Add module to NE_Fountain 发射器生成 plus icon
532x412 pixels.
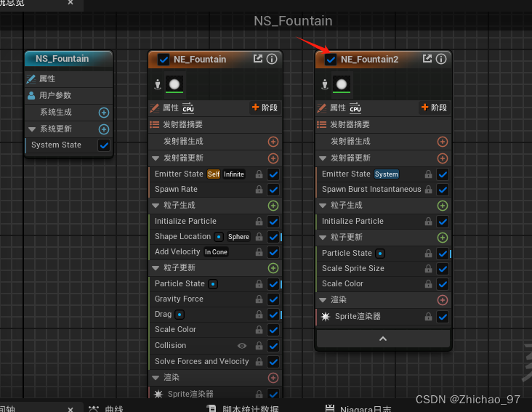[x=273, y=142]
